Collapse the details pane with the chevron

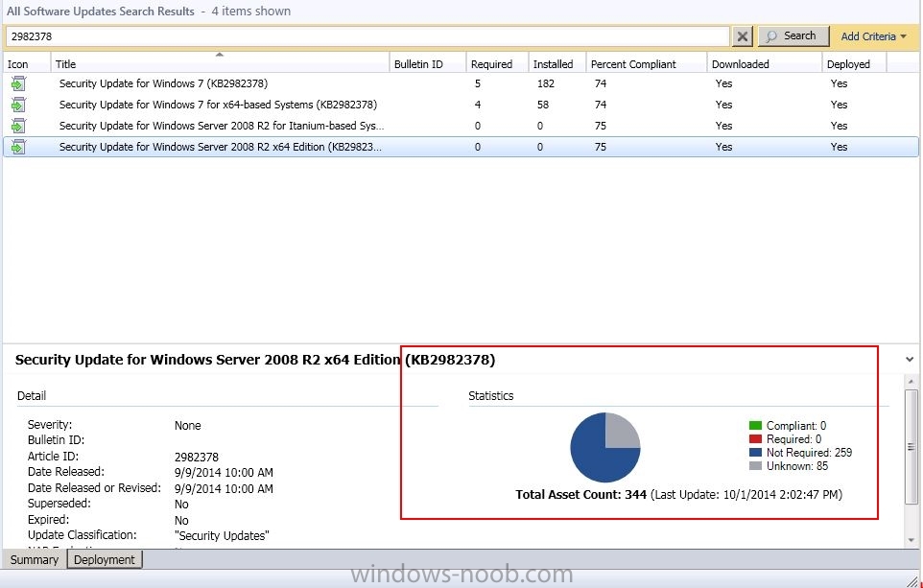[911, 359]
